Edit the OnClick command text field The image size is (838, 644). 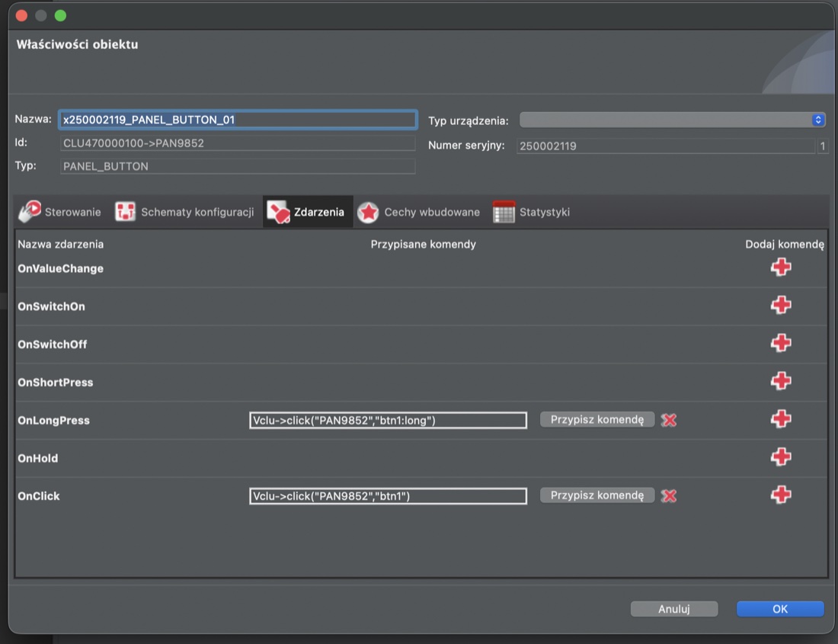click(388, 496)
